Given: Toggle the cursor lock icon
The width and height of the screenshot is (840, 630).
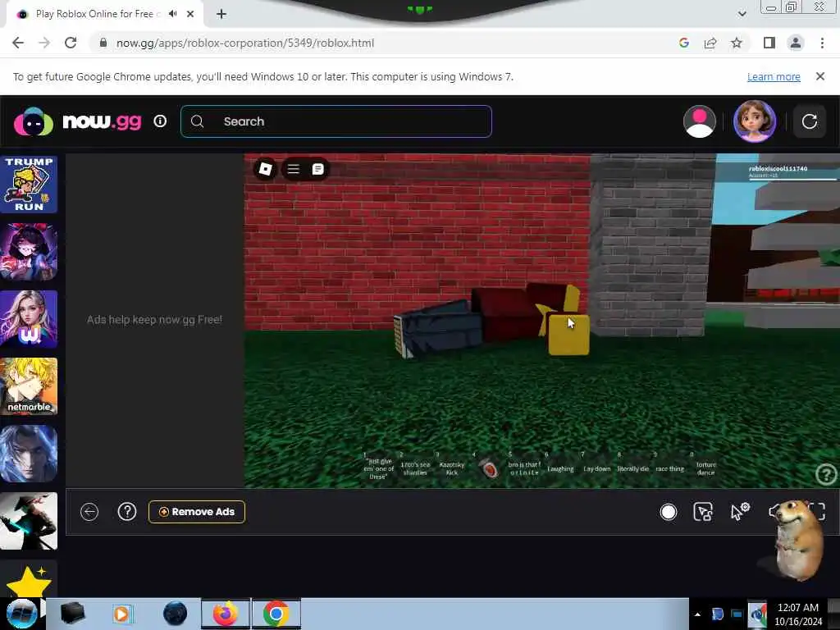Looking at the screenshot, I should [703, 512].
